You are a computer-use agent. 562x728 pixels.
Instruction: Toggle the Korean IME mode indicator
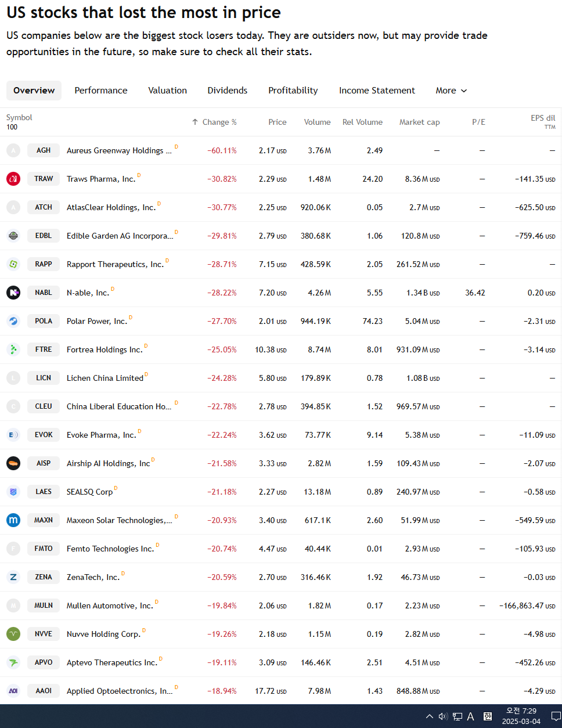pyautogui.click(x=488, y=716)
